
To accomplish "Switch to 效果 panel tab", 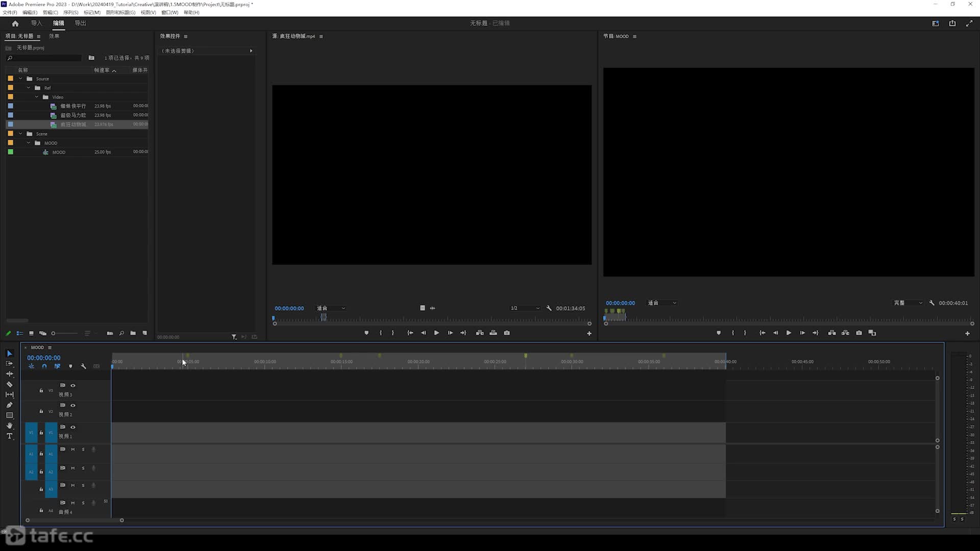I will (x=54, y=36).
